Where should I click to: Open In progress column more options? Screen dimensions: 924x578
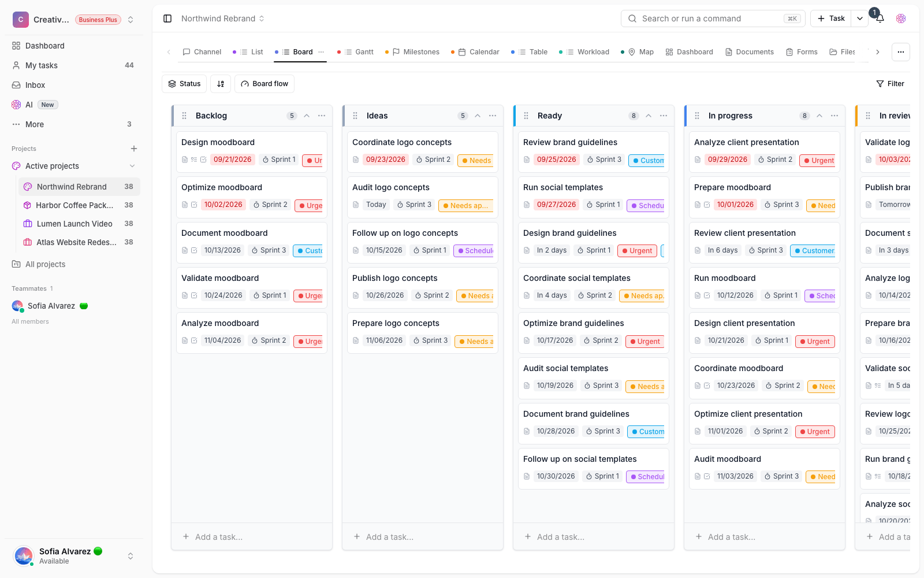click(x=834, y=116)
